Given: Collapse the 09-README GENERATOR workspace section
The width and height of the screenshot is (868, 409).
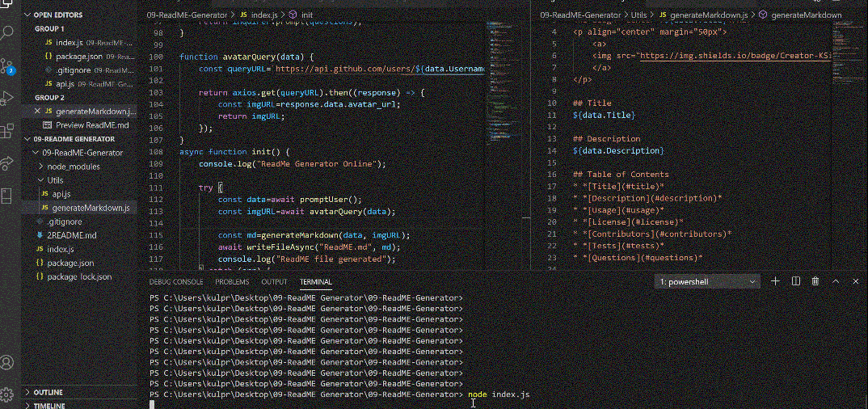Looking at the screenshot, I should coord(79,139).
